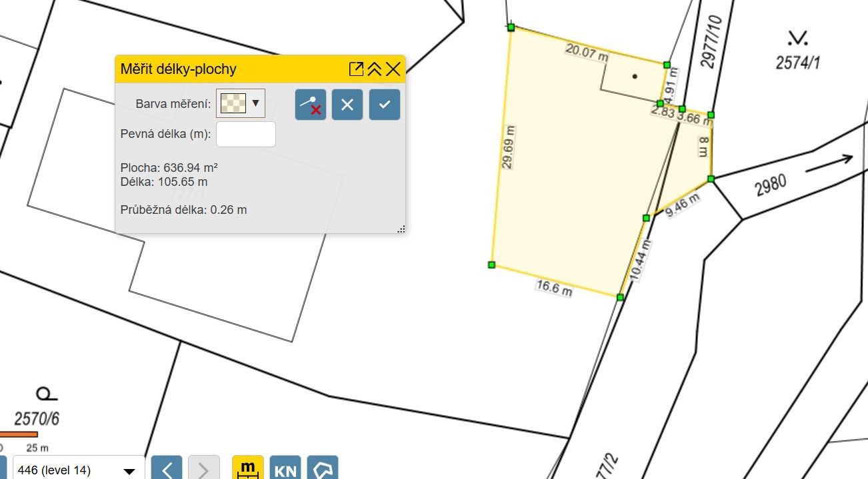This screenshot has height=479, width=868.
Task: Click the 4.91 m segment label
Action: (x=672, y=85)
